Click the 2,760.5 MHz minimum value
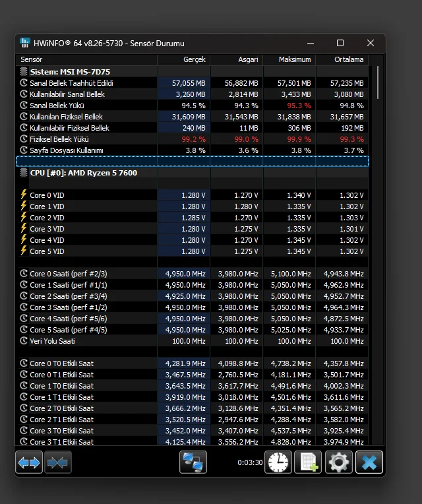 pyautogui.click(x=238, y=375)
